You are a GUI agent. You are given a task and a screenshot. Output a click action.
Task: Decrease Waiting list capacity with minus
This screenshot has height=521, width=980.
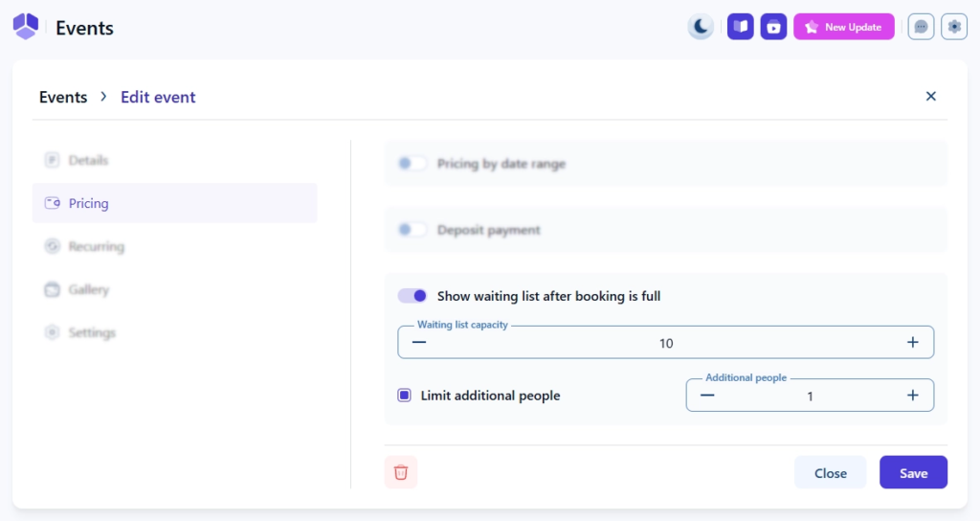pyautogui.click(x=419, y=343)
